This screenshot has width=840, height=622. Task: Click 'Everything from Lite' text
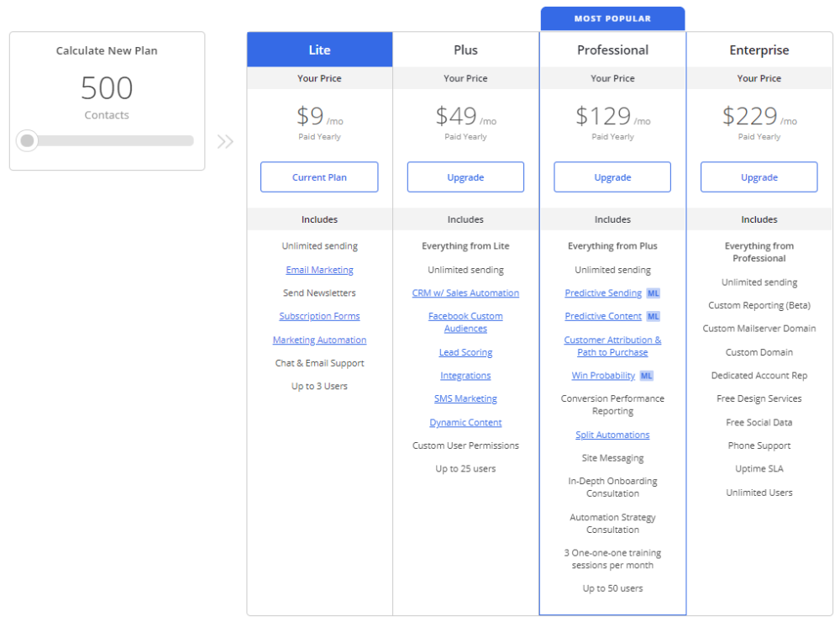[465, 246]
